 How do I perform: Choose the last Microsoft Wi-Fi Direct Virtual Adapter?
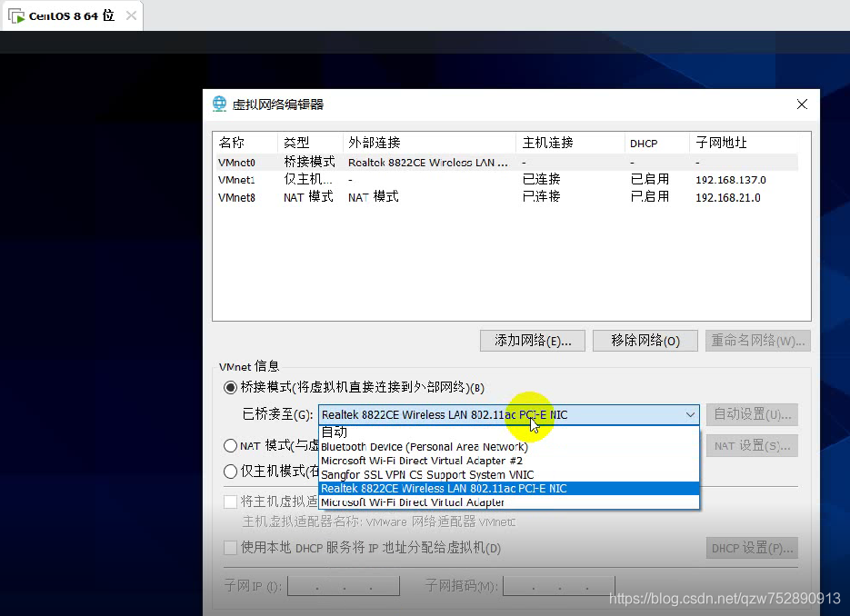[509, 502]
